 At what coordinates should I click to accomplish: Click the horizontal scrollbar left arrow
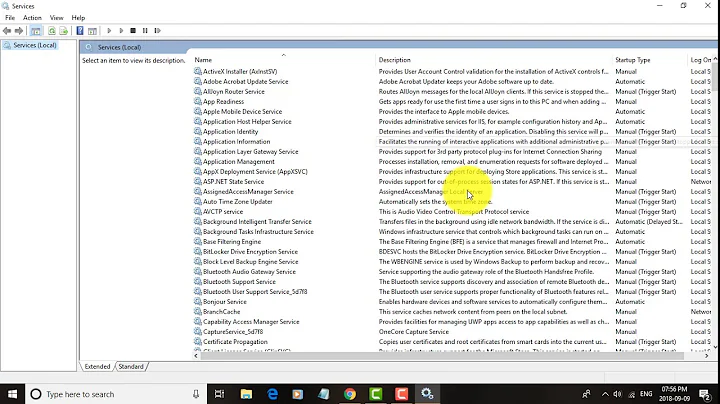(x=197, y=356)
